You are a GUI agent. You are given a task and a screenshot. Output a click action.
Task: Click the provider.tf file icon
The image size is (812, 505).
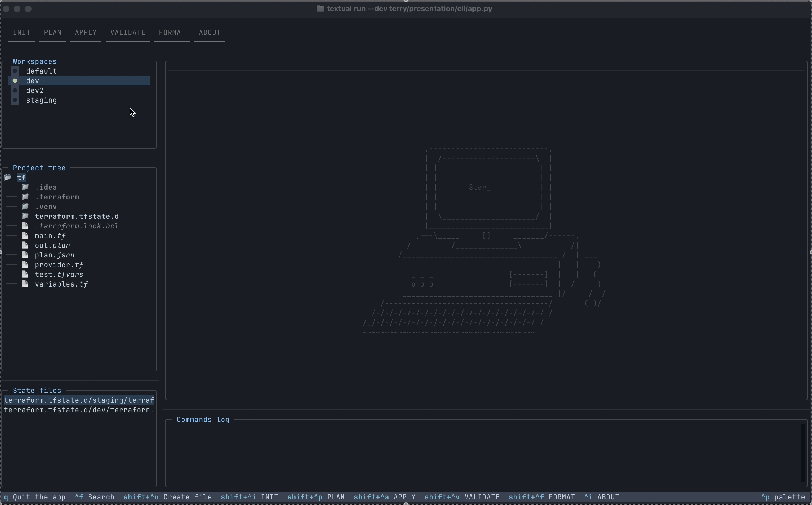point(25,264)
